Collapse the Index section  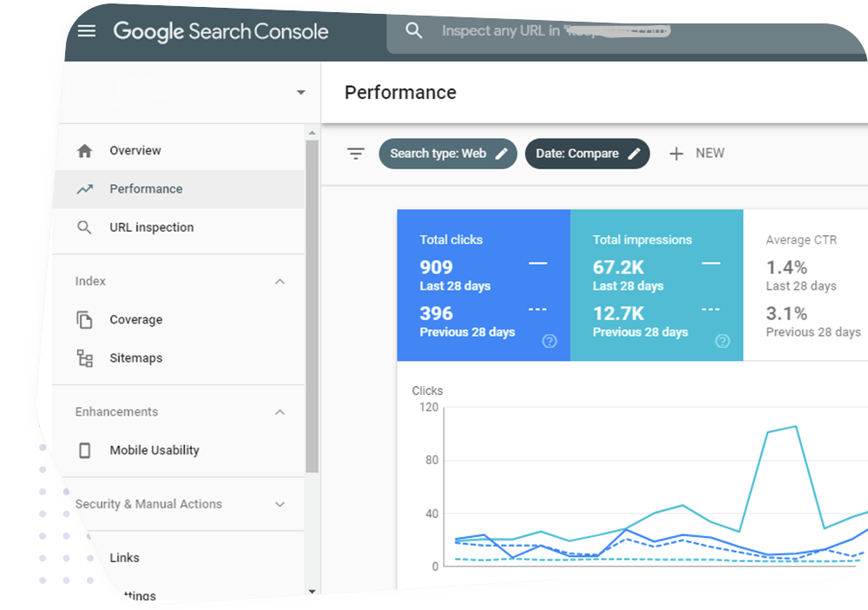click(x=280, y=282)
